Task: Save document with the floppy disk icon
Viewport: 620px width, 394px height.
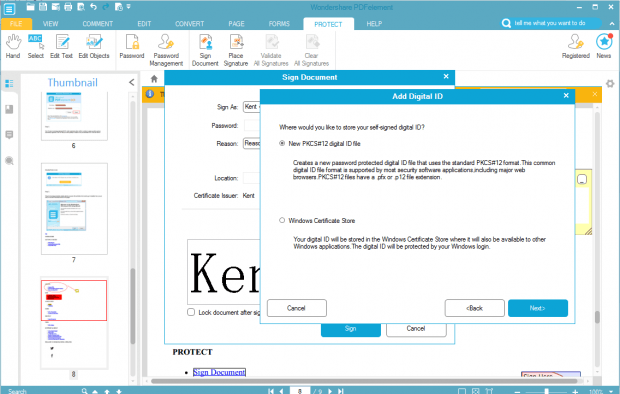Action: click(43, 7)
